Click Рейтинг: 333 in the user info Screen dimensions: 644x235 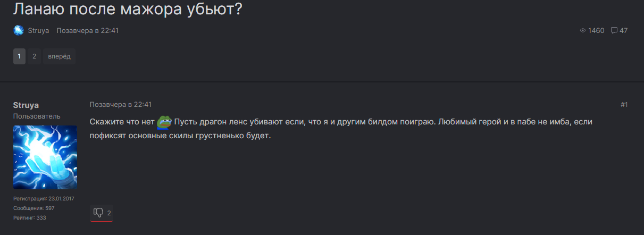[29, 217]
